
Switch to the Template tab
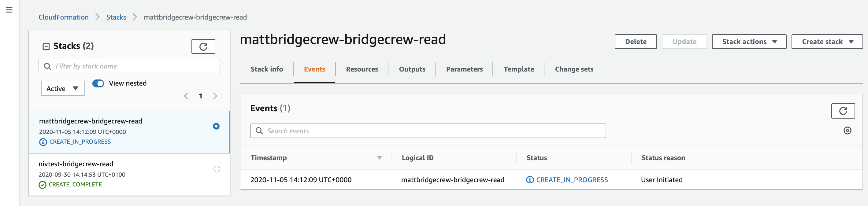[519, 69]
